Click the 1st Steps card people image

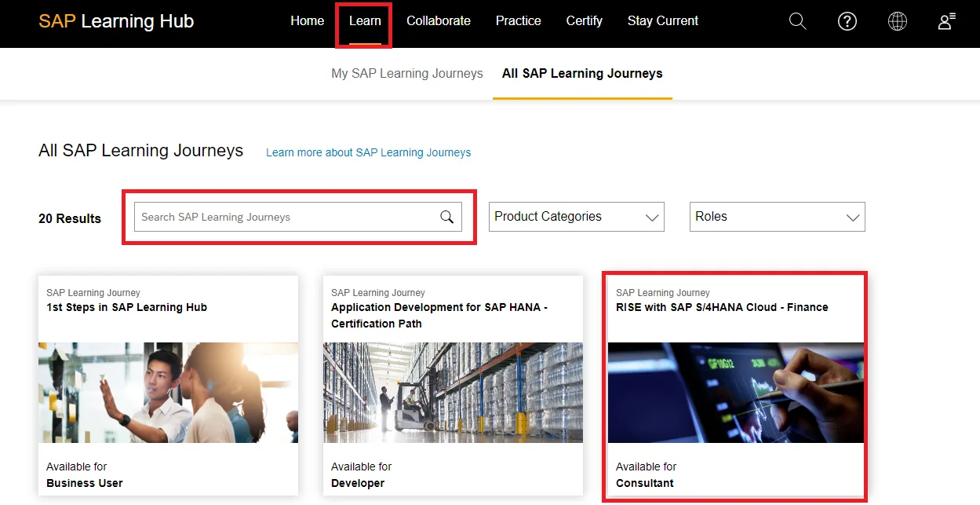[x=168, y=393]
